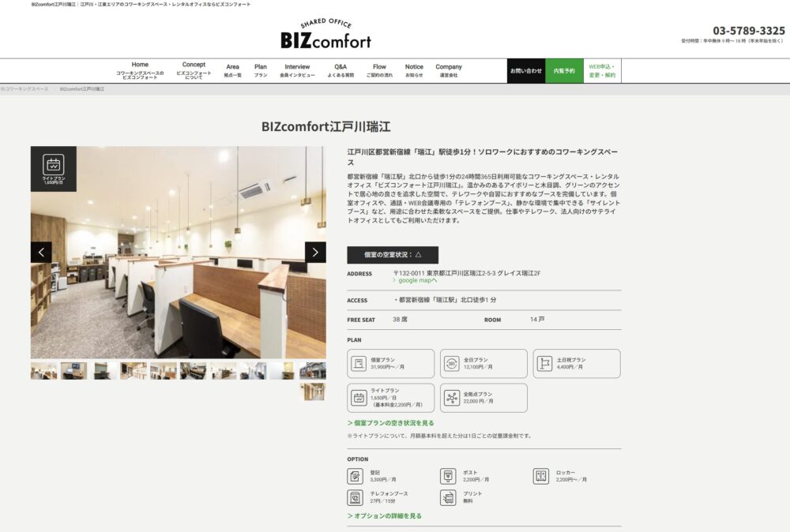
Task: Show previous photo with left arrow
Action: [41, 252]
